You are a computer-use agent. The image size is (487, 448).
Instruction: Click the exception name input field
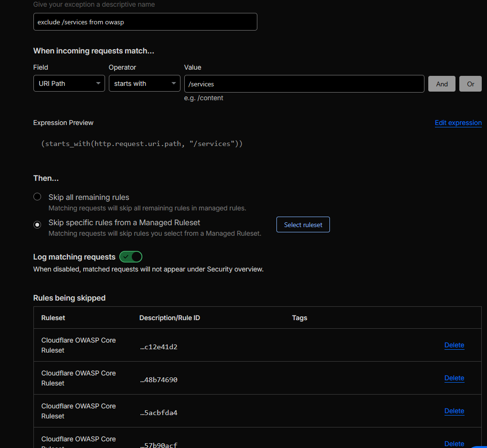click(x=145, y=21)
